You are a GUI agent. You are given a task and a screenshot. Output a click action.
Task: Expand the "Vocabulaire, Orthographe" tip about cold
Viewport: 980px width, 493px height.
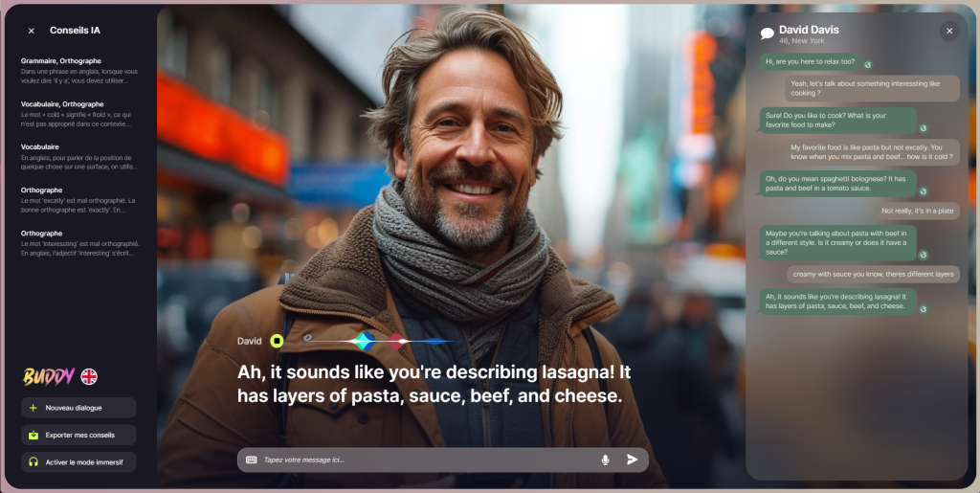coord(79,113)
